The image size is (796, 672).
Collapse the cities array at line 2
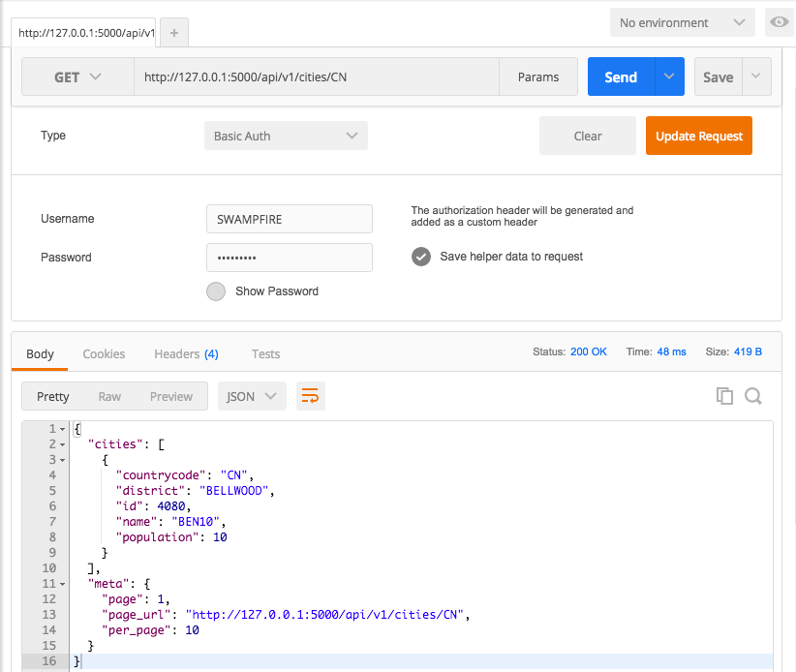(x=62, y=444)
